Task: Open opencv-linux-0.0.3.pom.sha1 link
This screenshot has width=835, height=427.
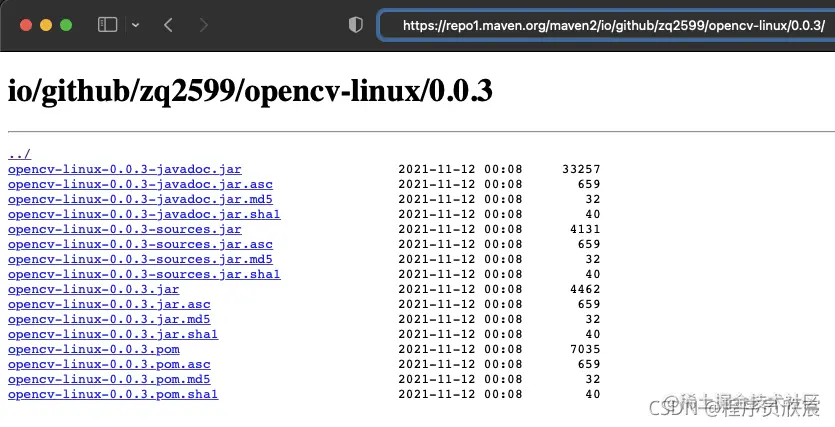Action: click(x=113, y=394)
